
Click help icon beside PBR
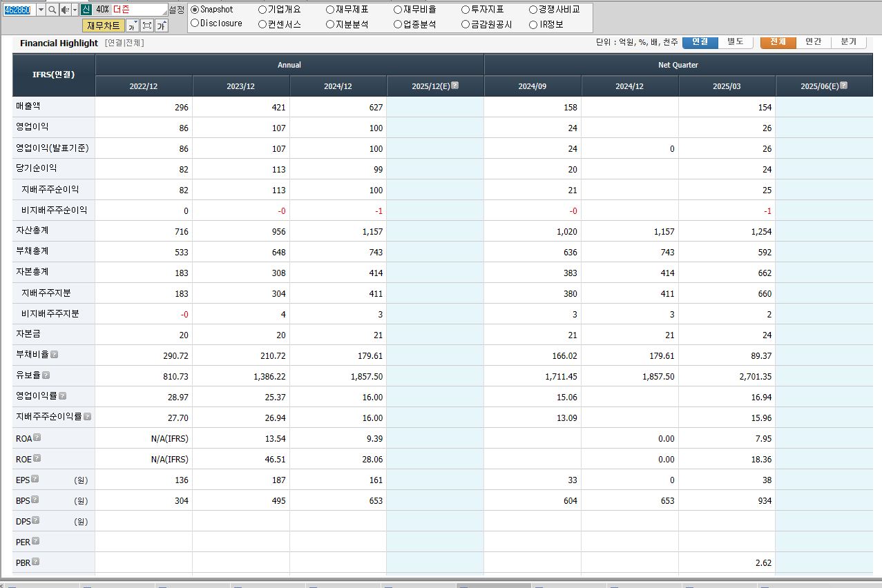pyautogui.click(x=36, y=562)
